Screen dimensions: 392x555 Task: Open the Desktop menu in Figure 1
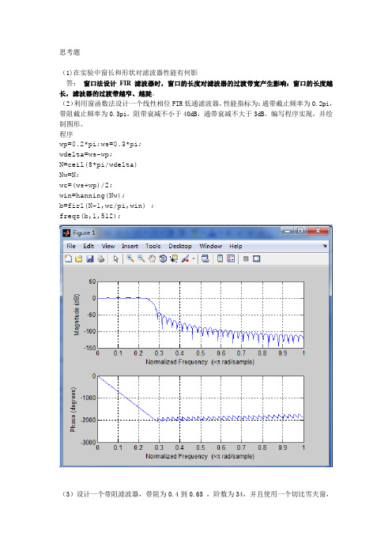(179, 246)
